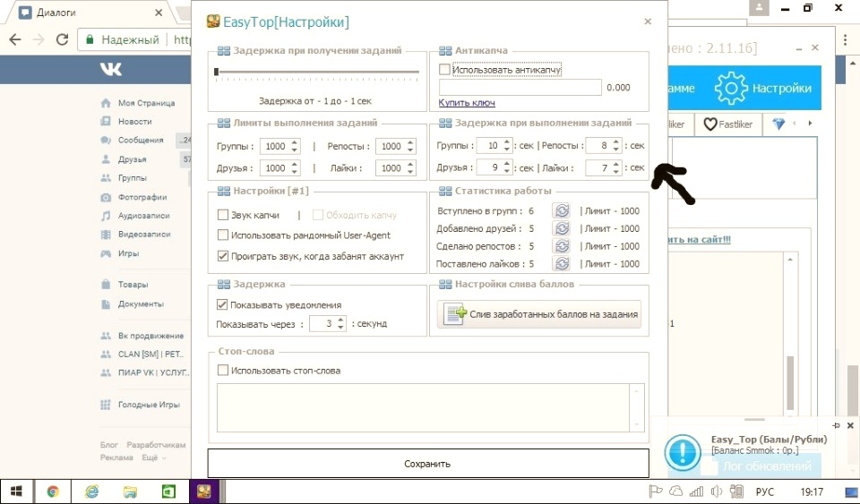
Task: Click the 19:17 clock in the taskbar
Action: tap(812, 492)
